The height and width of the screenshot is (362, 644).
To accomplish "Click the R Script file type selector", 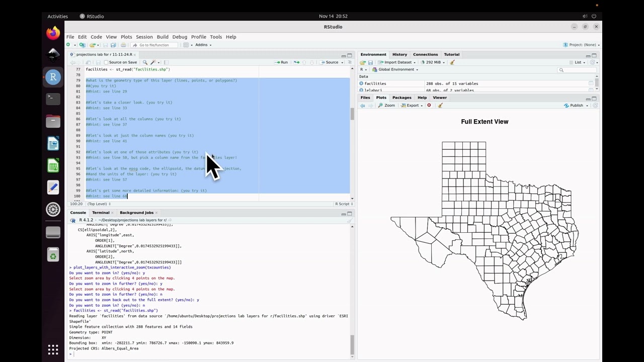I will 344,204.
